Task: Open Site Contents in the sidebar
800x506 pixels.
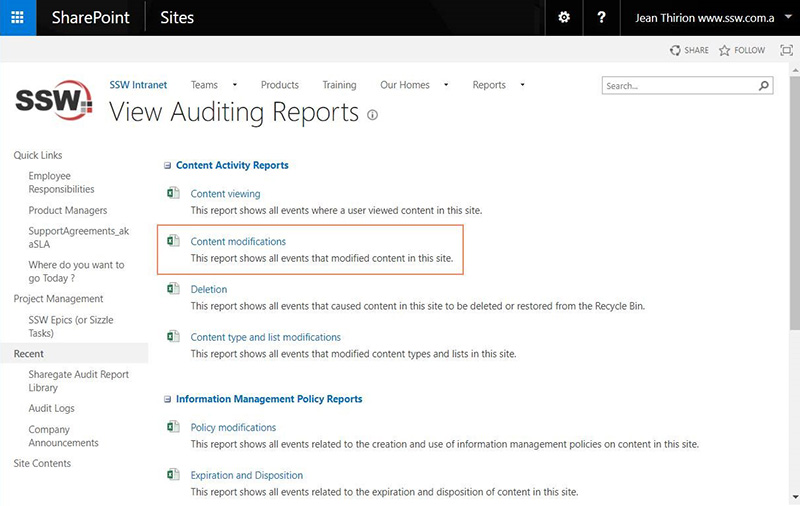Action: [x=42, y=463]
